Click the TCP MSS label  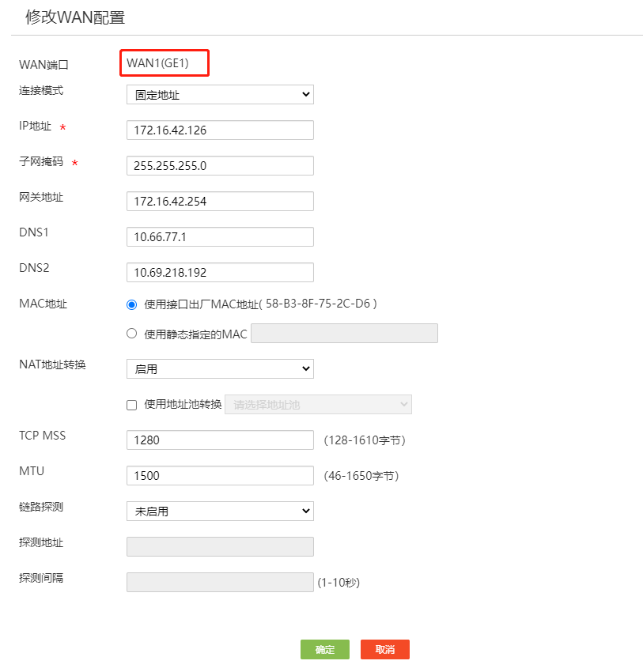43,436
